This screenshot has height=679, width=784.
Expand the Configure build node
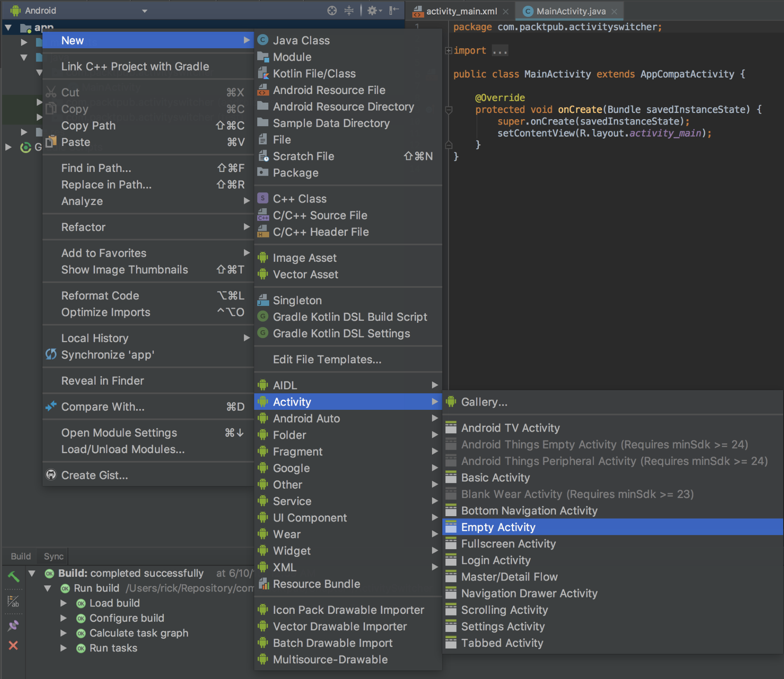(63, 618)
